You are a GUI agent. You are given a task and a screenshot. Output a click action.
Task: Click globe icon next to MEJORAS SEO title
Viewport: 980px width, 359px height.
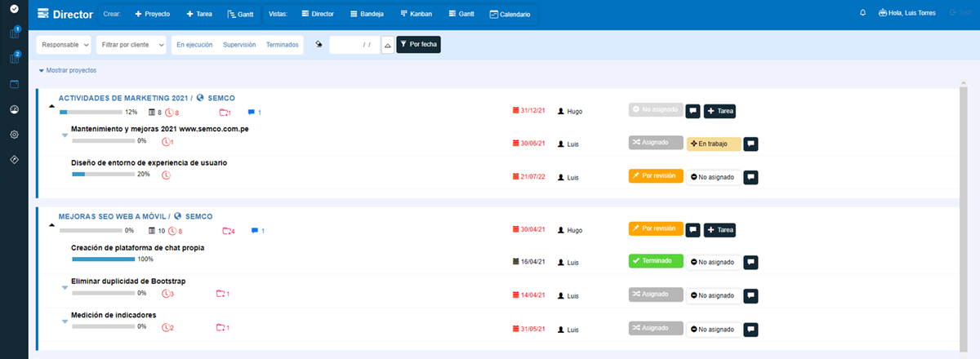coord(177,216)
